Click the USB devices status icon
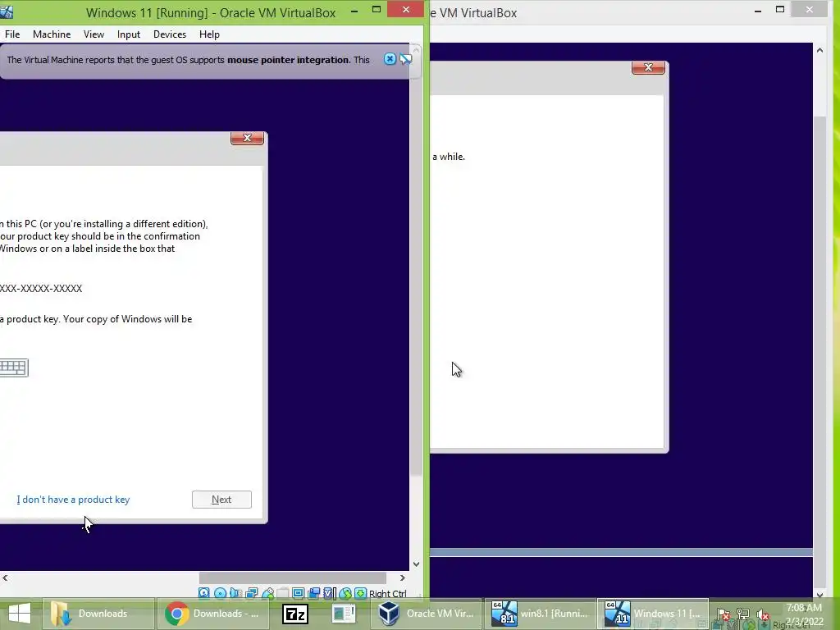840x630 pixels. tap(267, 593)
